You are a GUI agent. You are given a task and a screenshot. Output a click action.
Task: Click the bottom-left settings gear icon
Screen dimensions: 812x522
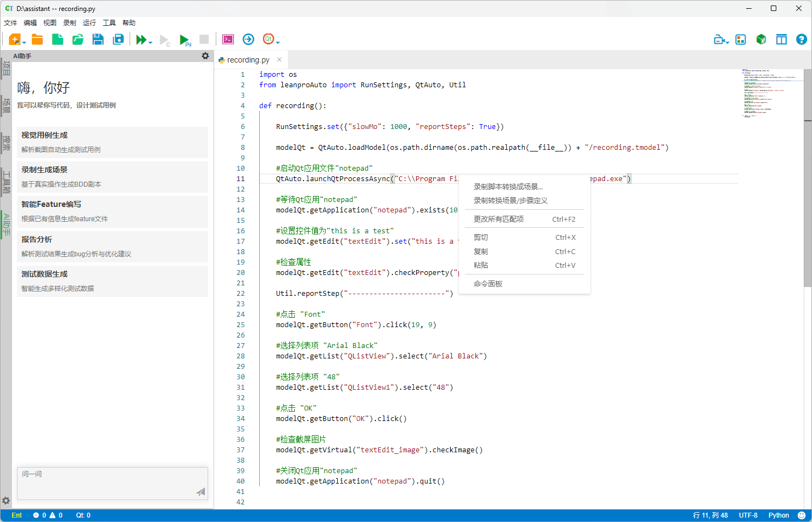[x=6, y=501]
